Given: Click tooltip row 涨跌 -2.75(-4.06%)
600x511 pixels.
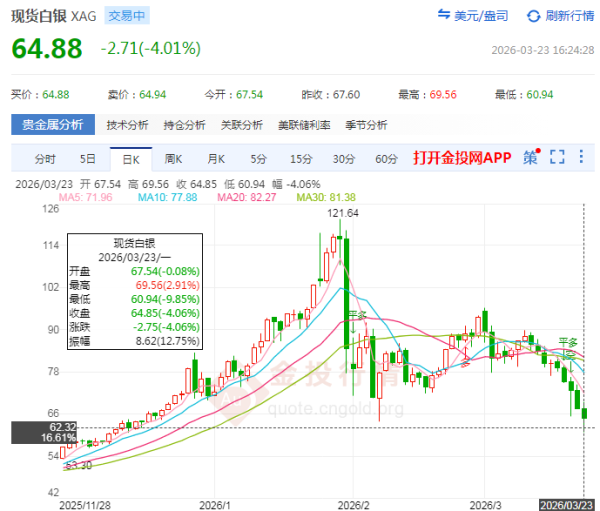Looking at the screenshot, I should (x=135, y=327).
